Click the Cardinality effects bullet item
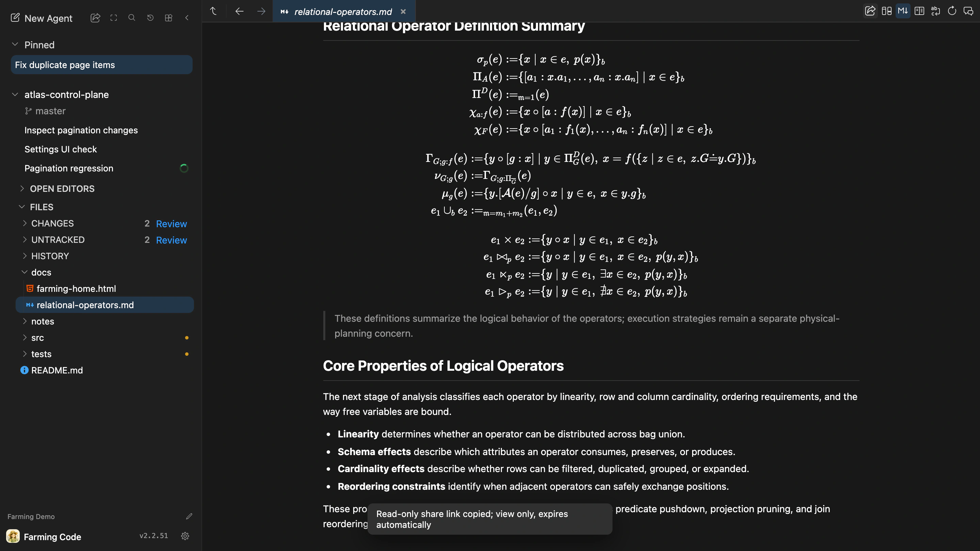Image resolution: width=980 pixels, height=551 pixels. click(x=543, y=468)
